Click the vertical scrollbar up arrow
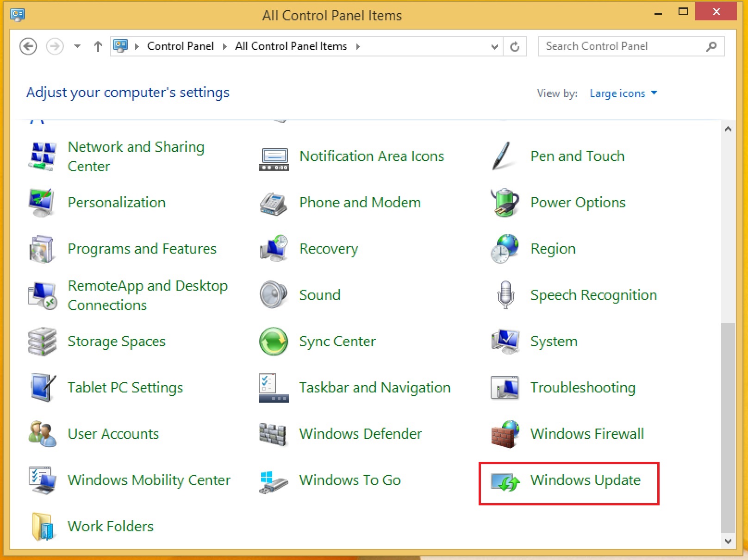 [x=728, y=129]
